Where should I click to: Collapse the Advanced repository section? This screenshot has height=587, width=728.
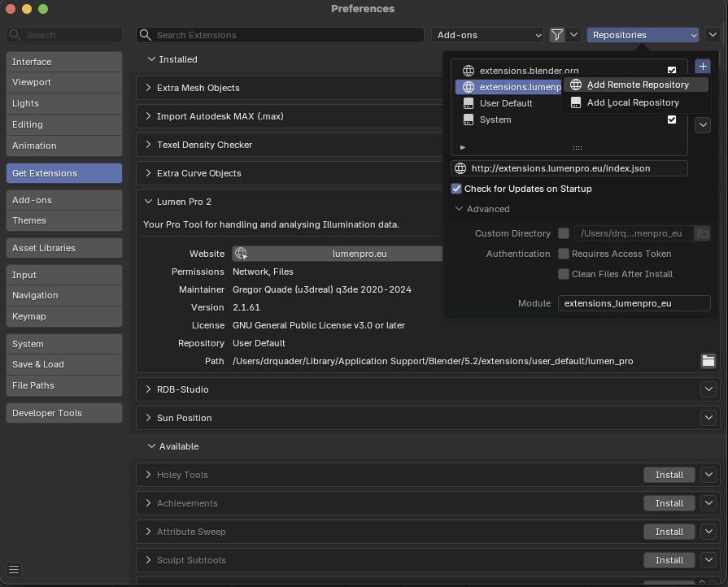pyautogui.click(x=459, y=209)
